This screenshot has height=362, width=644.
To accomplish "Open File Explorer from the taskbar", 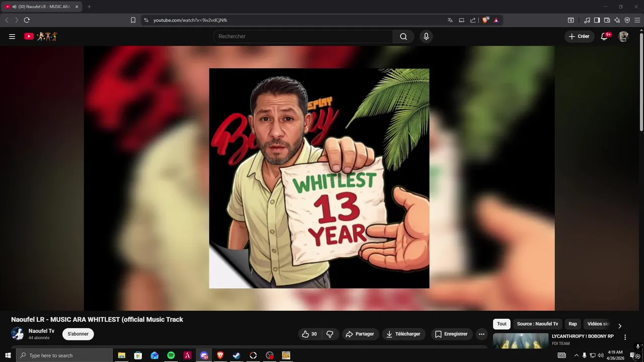I will (121, 355).
